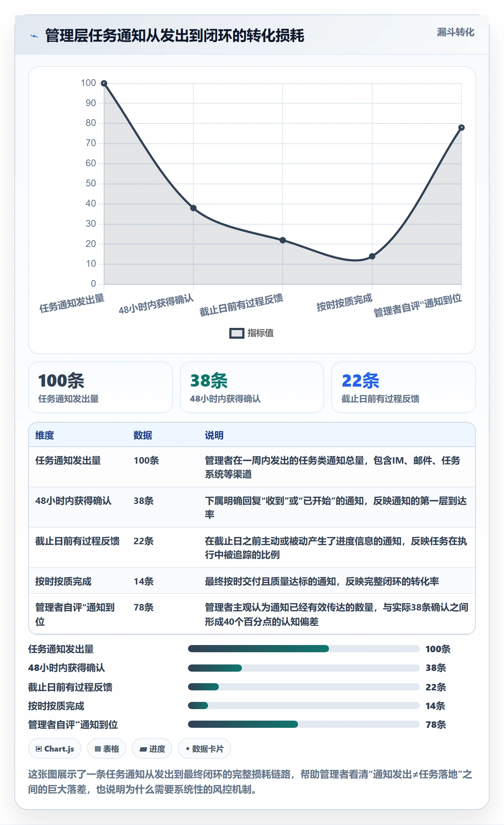Click the chart data point at 38

tap(193, 208)
